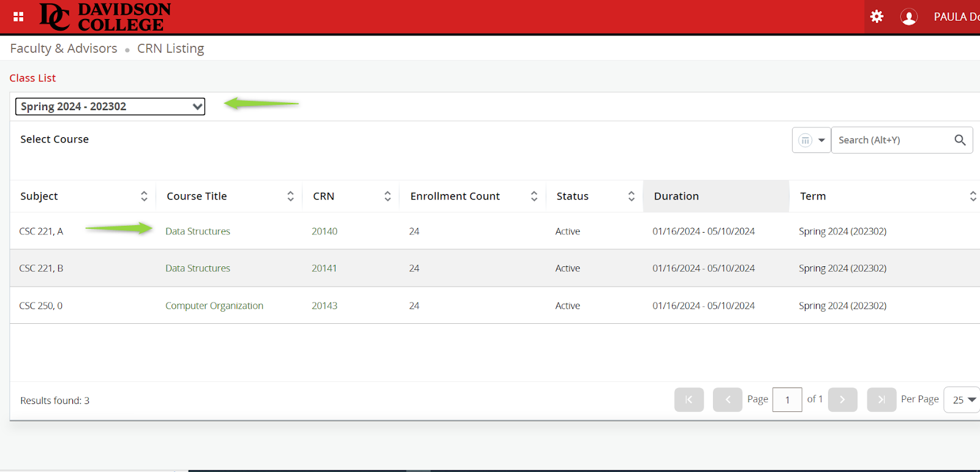Open CRN 20143 link

point(325,305)
